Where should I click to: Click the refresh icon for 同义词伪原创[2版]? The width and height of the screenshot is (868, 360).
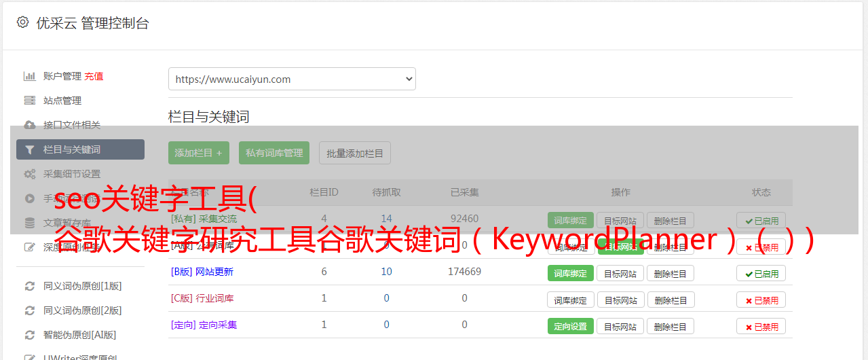point(29,310)
